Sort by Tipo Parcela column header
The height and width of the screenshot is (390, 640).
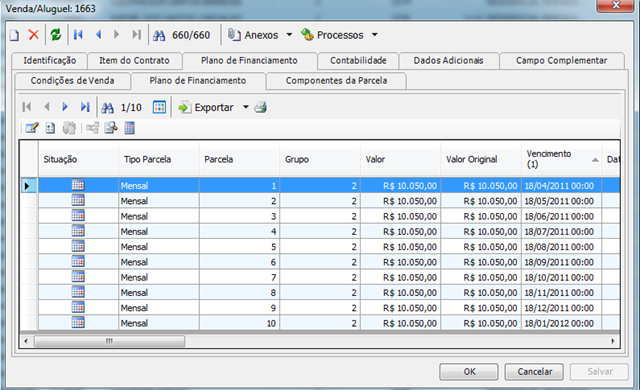[159, 160]
